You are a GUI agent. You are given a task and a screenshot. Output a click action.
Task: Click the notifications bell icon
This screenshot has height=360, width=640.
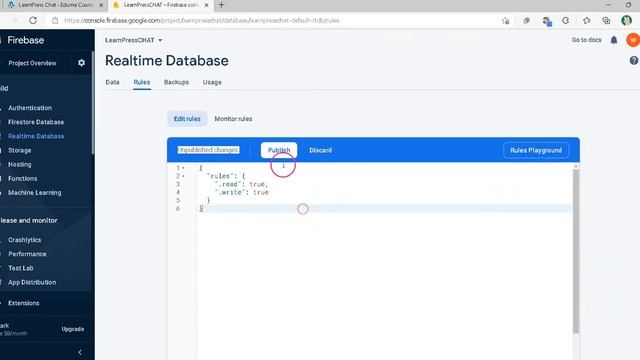coord(614,40)
